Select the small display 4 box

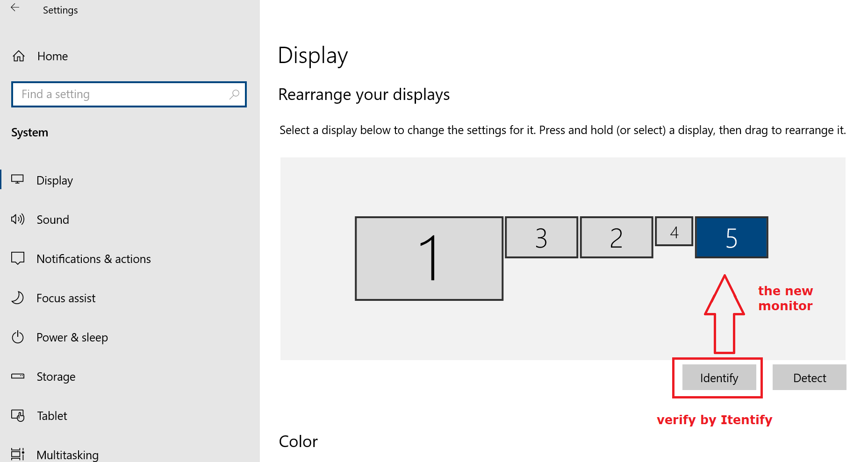pos(674,231)
